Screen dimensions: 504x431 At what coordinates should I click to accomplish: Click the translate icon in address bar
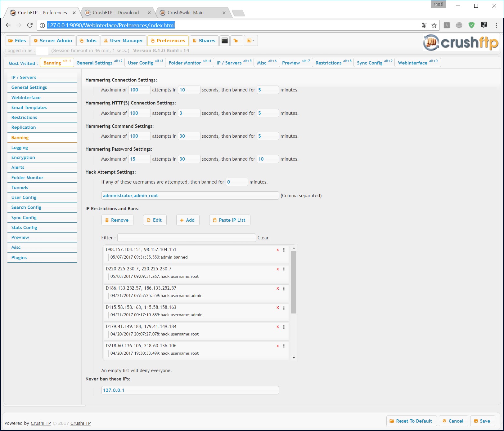click(424, 25)
